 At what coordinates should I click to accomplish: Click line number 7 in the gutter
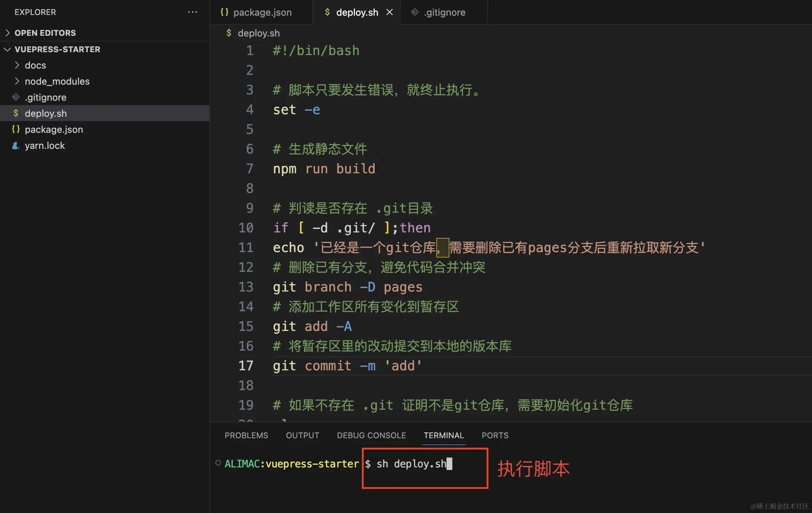click(250, 169)
